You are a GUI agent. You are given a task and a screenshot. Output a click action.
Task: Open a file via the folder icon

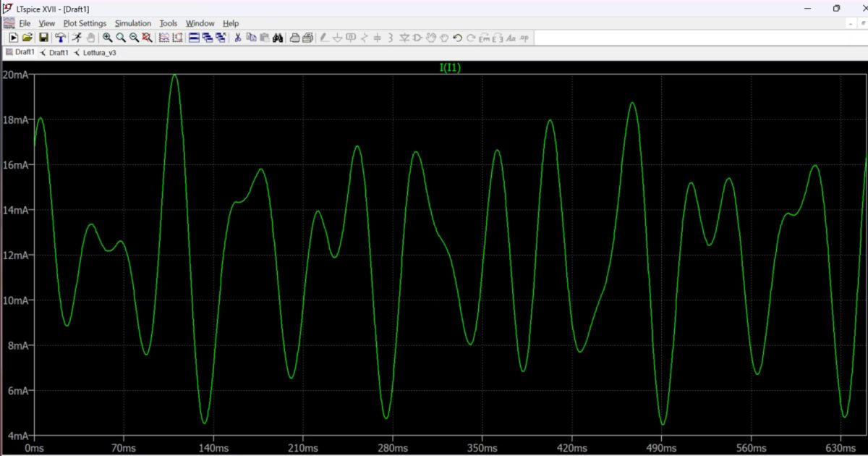[27, 37]
